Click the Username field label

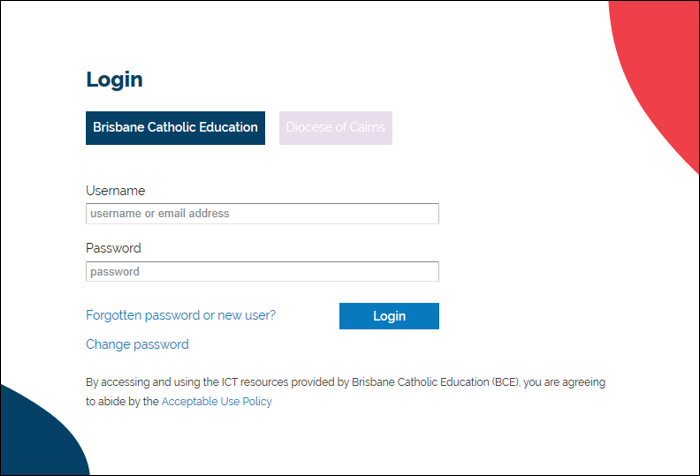coord(115,191)
